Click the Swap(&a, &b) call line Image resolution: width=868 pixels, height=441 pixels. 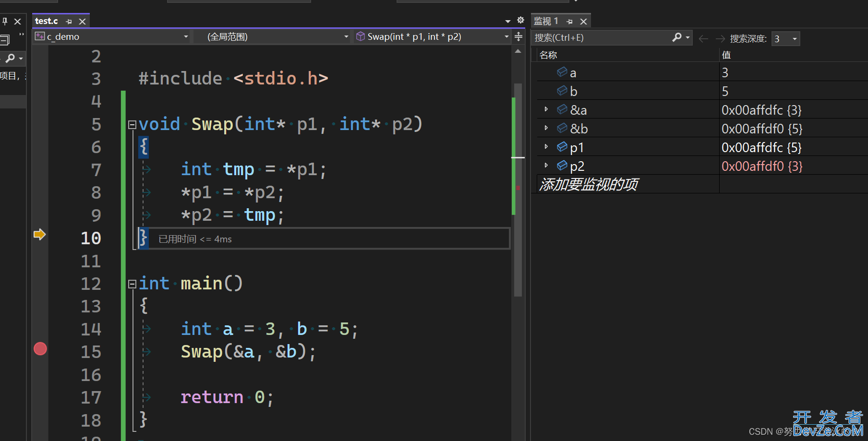(248, 352)
